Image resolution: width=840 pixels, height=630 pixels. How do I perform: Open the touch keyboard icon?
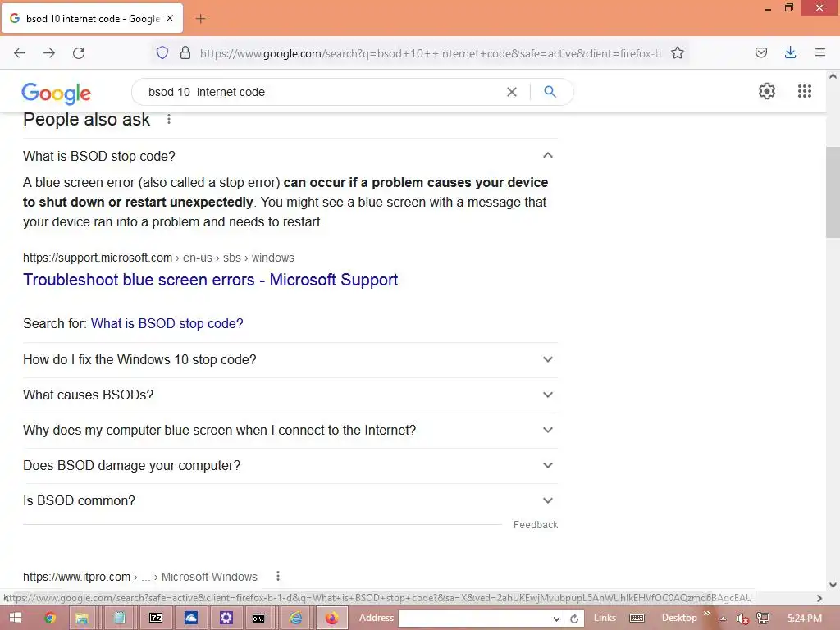pyautogui.click(x=637, y=618)
